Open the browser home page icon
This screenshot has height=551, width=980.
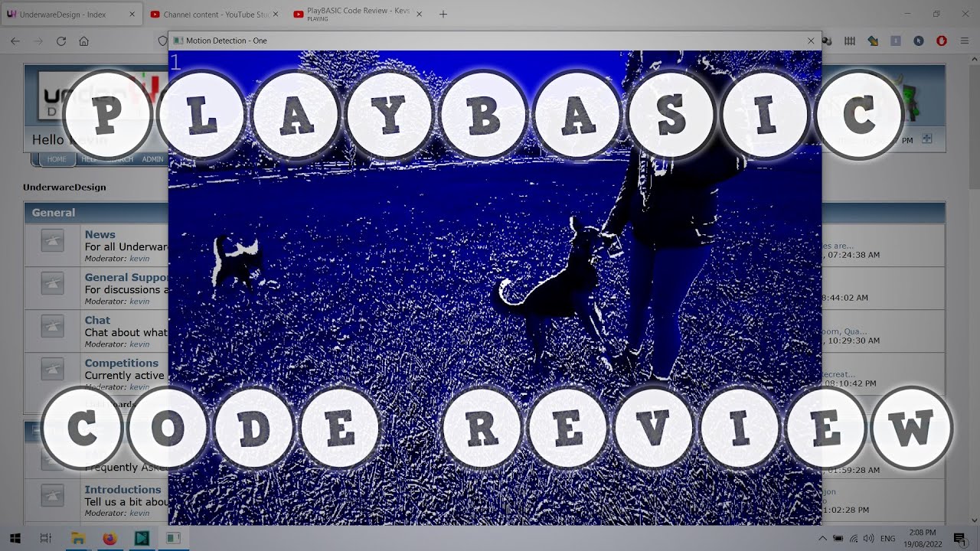click(84, 41)
